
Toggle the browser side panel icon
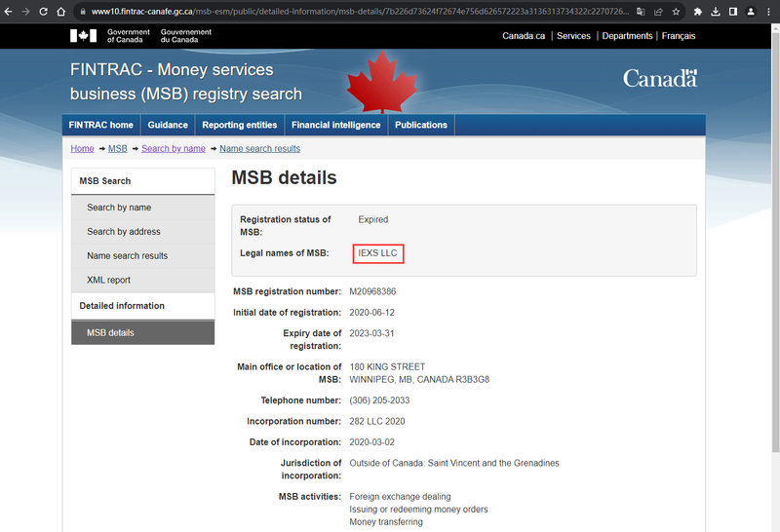coord(733,12)
